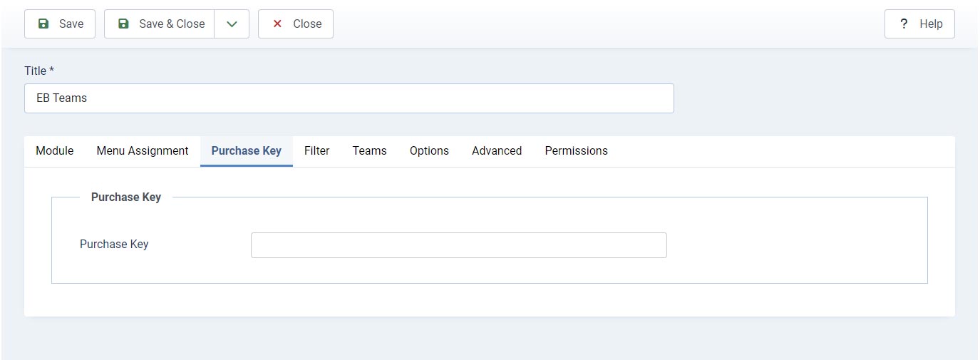
Task: Expand the Save & Close dropdown arrow
Action: (232, 24)
